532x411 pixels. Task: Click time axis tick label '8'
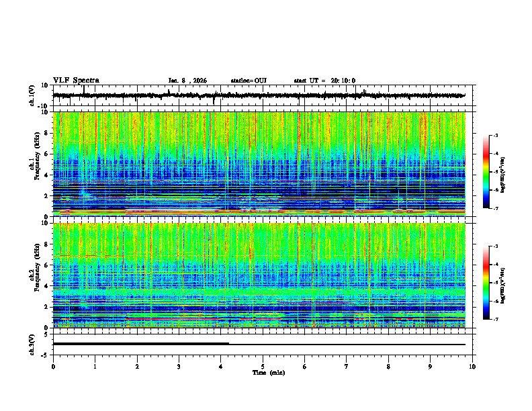pos(388,367)
